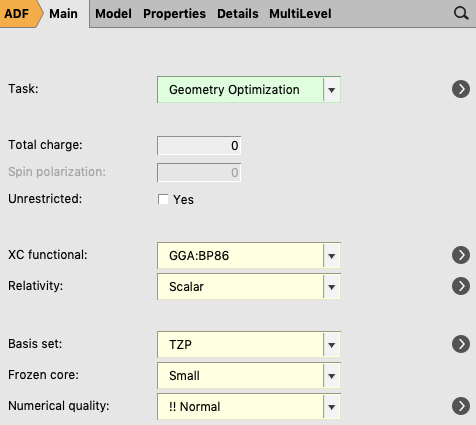This screenshot has height=425, width=476.
Task: Expand the Task dropdown
Action: coord(249,90)
